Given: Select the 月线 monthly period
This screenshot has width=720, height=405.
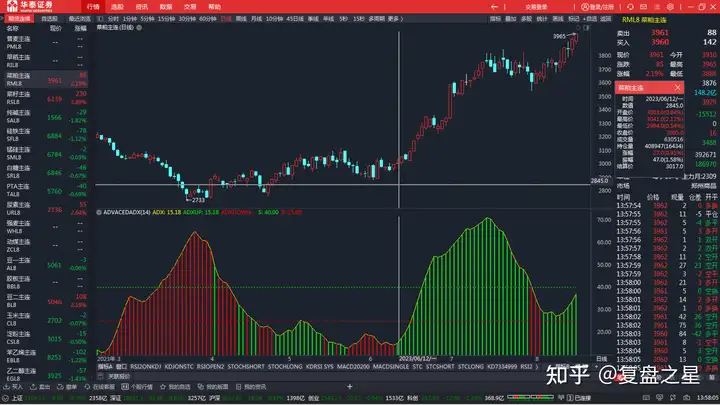Looking at the screenshot, I should 256,19.
